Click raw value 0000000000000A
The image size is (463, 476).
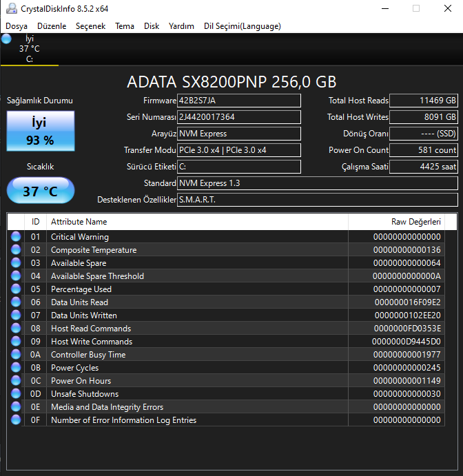coord(407,276)
